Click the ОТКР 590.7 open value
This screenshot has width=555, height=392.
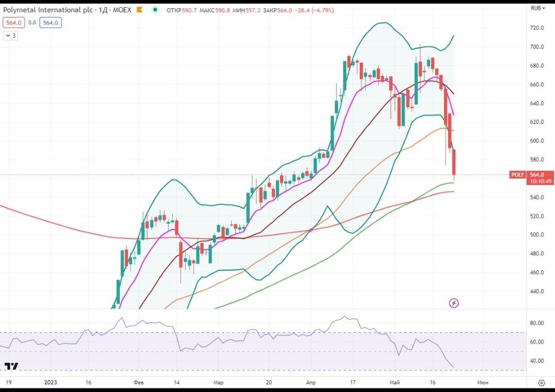tap(181, 10)
